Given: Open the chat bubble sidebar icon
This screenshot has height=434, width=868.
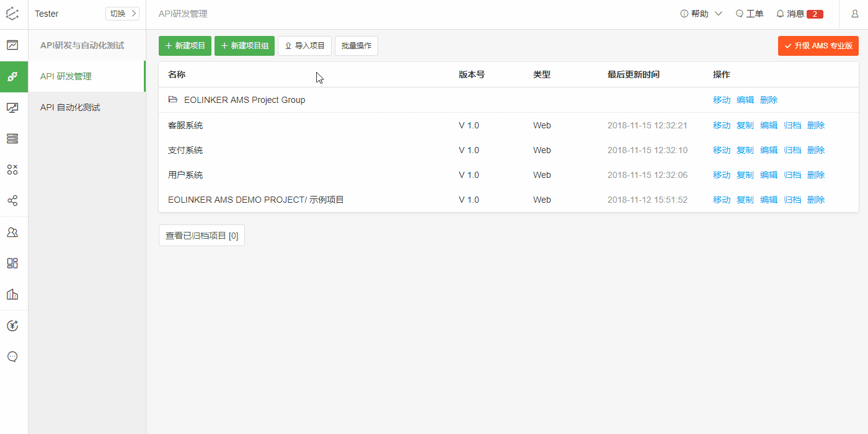Looking at the screenshot, I should point(12,356).
